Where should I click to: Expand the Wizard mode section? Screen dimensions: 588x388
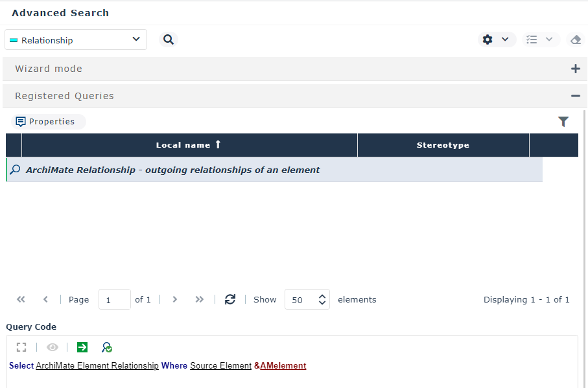pos(575,69)
